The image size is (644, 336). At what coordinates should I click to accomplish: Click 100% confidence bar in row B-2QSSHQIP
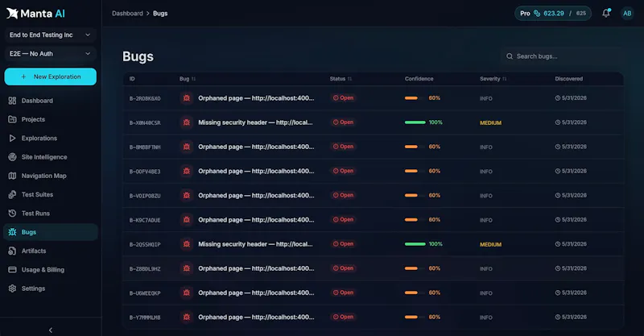coord(415,244)
